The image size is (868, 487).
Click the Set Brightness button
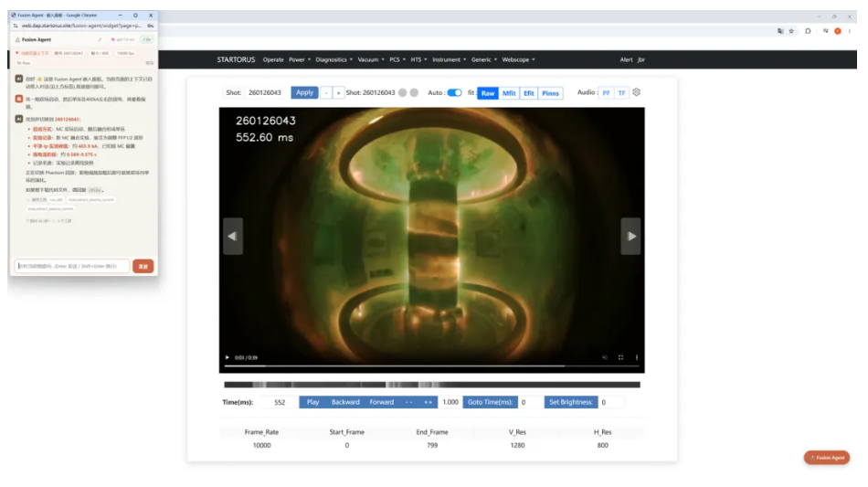click(x=571, y=402)
